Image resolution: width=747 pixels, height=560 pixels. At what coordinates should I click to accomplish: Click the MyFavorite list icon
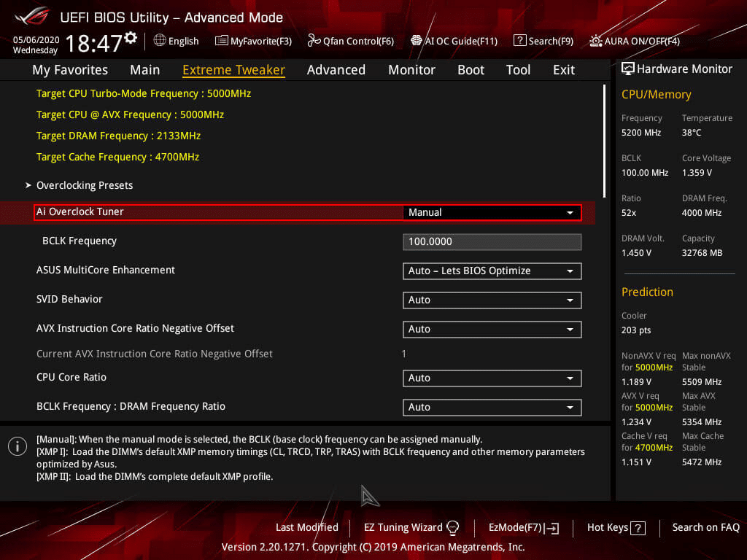click(221, 41)
